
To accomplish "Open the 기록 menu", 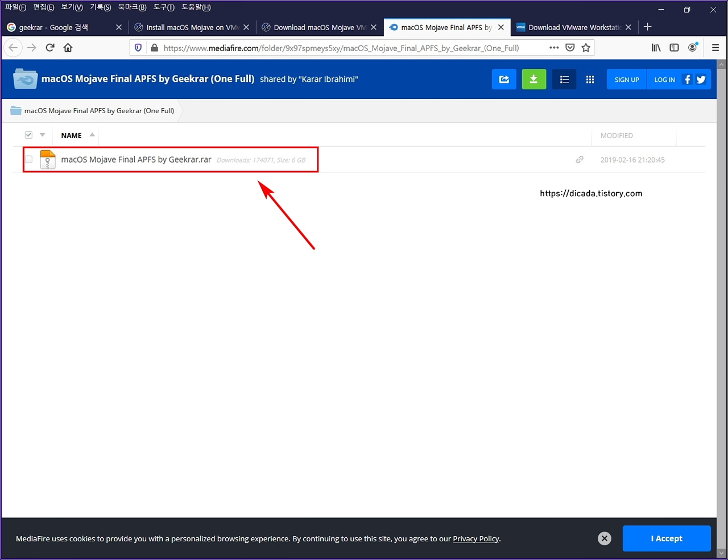I will click(100, 7).
